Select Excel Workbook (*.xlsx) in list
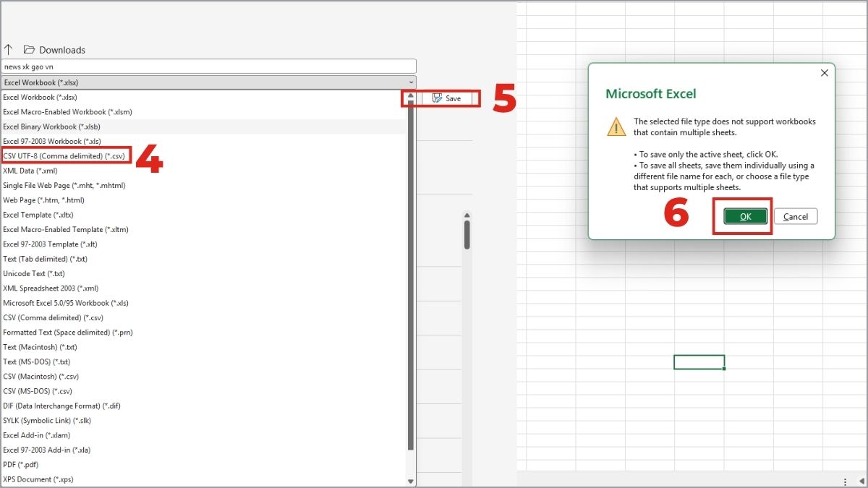Image resolution: width=868 pixels, height=488 pixels. pos(203,97)
